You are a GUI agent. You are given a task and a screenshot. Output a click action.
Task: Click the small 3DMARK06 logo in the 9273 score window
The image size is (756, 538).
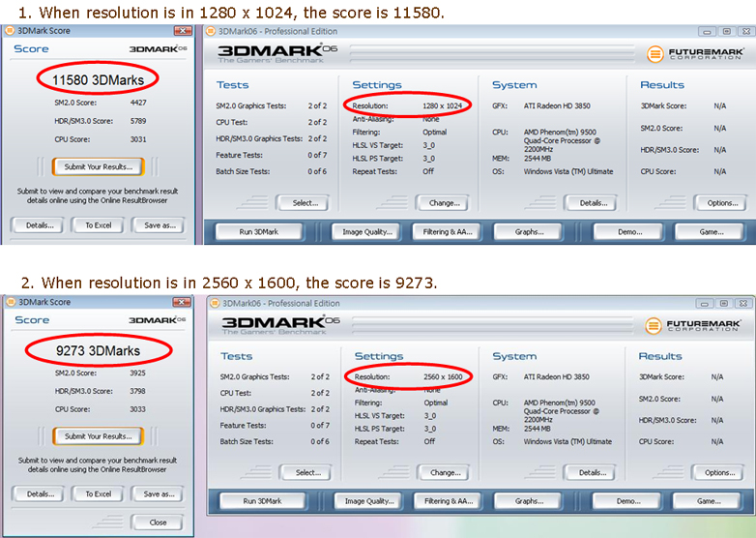click(158, 320)
